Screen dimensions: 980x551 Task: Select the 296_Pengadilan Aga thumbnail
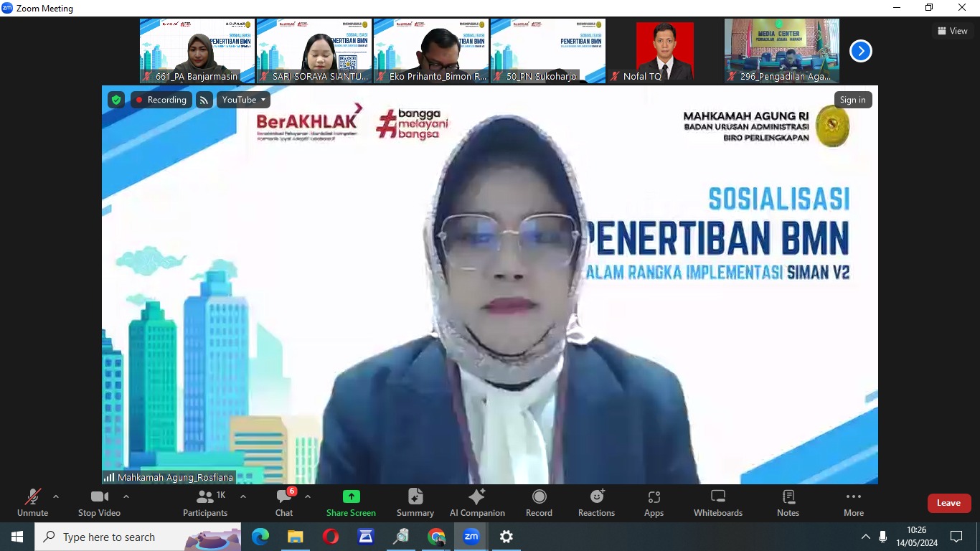point(782,51)
